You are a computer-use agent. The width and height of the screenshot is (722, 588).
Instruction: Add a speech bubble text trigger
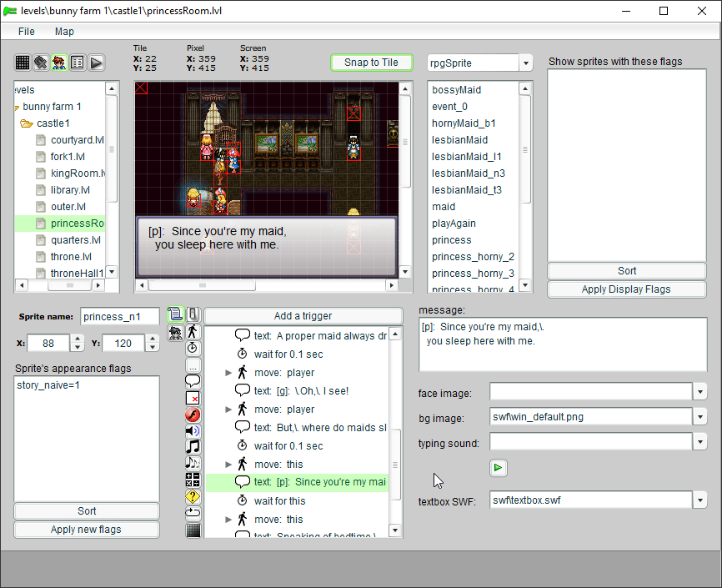[193, 381]
